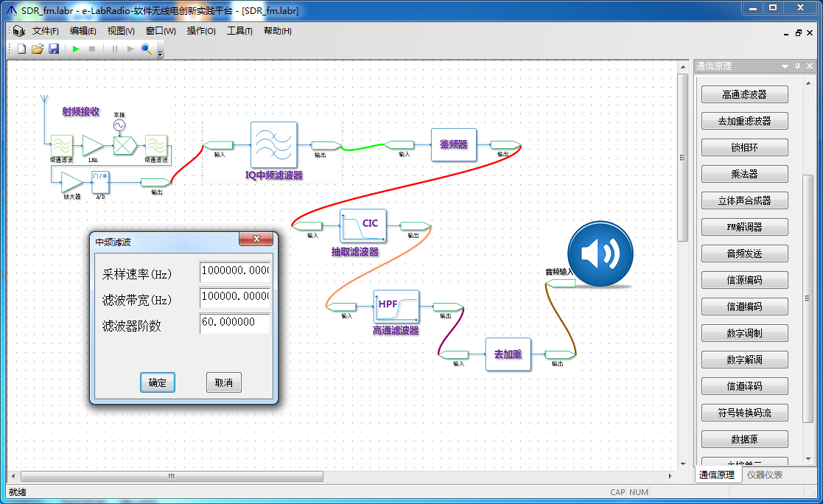Click the blue speaker audio output icon
Viewport: 823px width, 504px height.
[x=600, y=254]
